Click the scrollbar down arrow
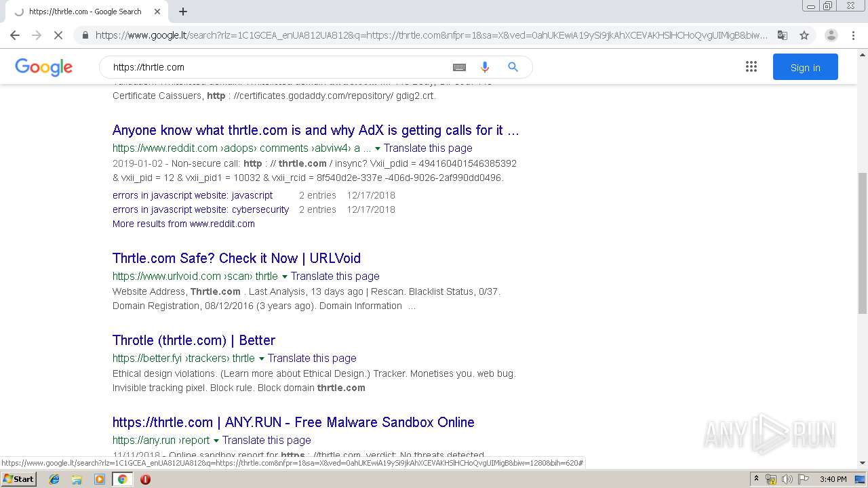 [862, 463]
